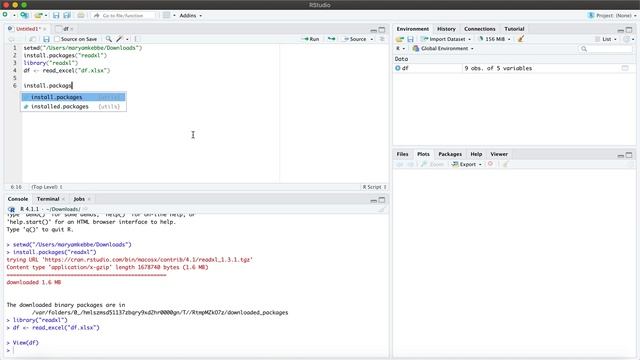Click the New File icon in main toolbar
The height and width of the screenshot is (360, 640).
click(x=5, y=15)
